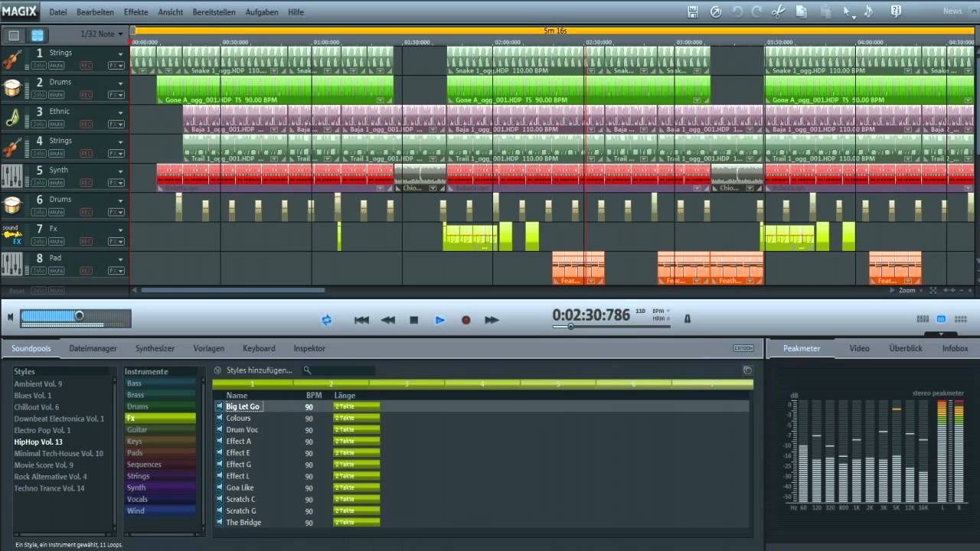The image size is (980, 551).
Task: Select the scissors cut tool
Action: [778, 11]
